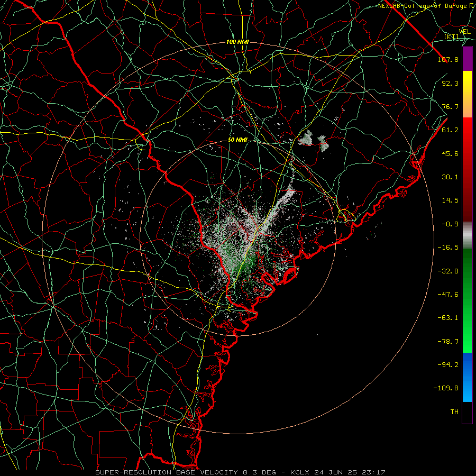Click the "[KT]" units label
476x476 pixels.
[x=452, y=37]
